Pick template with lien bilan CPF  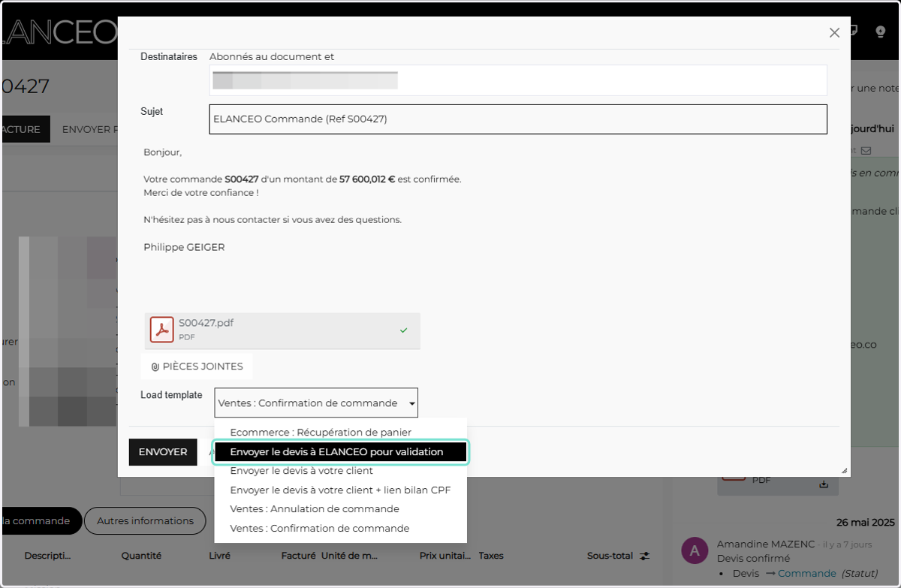point(340,490)
